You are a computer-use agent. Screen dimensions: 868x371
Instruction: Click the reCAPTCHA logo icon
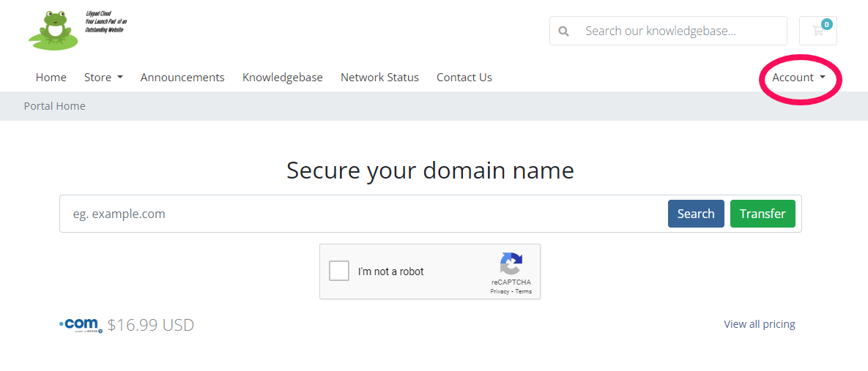coord(511,263)
